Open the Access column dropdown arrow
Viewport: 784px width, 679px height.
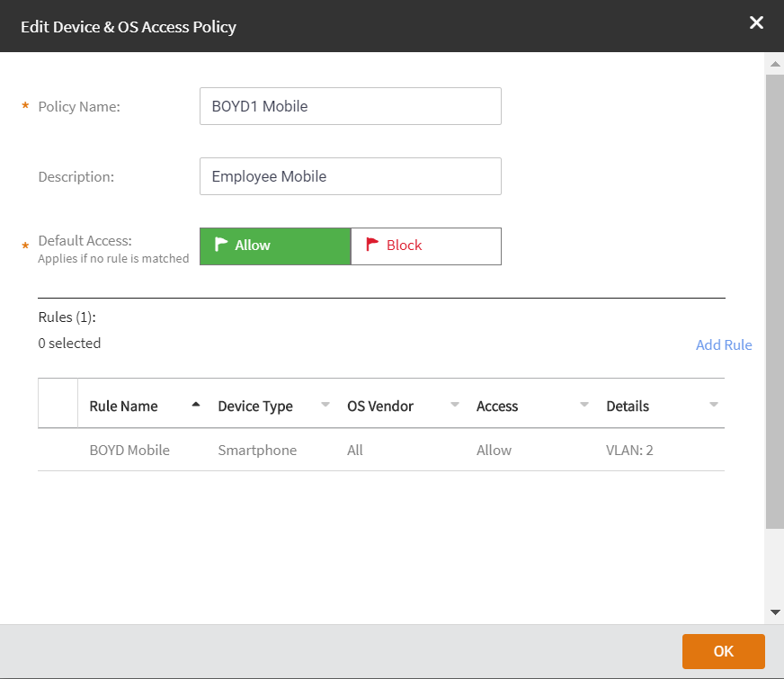[584, 405]
